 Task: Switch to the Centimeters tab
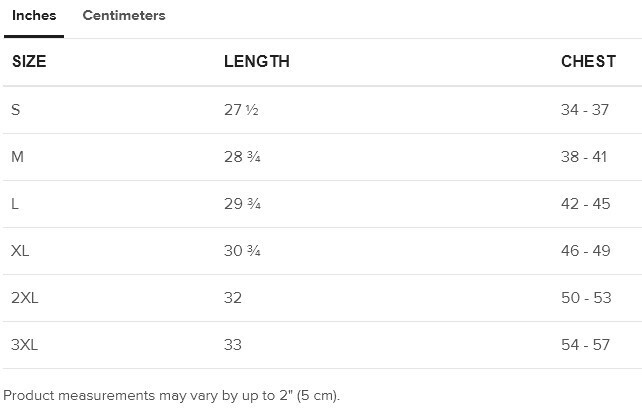click(x=124, y=16)
